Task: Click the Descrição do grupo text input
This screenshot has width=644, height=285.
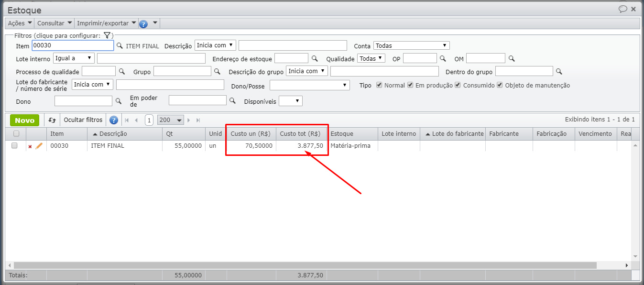Action: pos(384,71)
